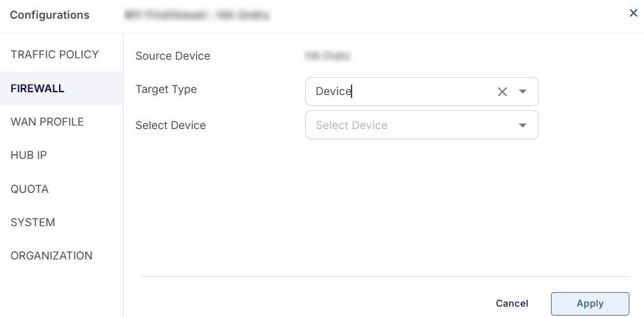Open the Select Device dropdown arrow
This screenshot has height=317, width=644.
pyautogui.click(x=522, y=125)
